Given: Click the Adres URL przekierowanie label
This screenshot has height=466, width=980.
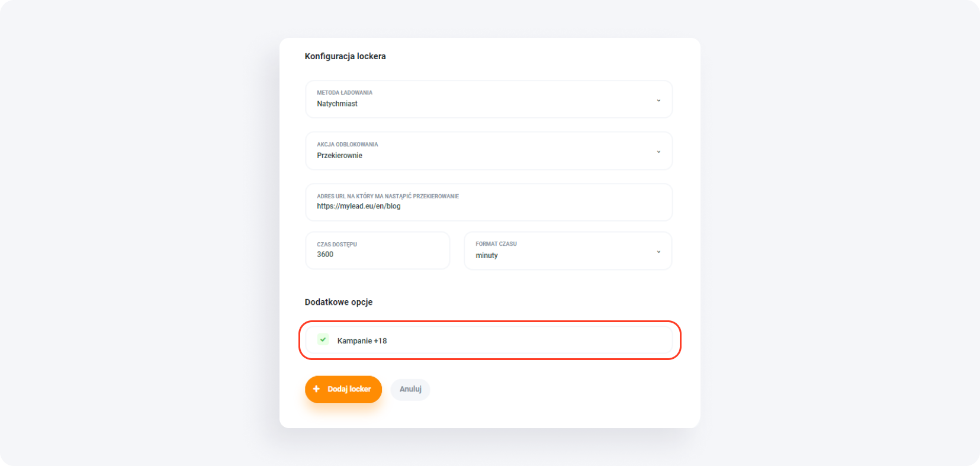Looking at the screenshot, I should pyautogui.click(x=388, y=196).
